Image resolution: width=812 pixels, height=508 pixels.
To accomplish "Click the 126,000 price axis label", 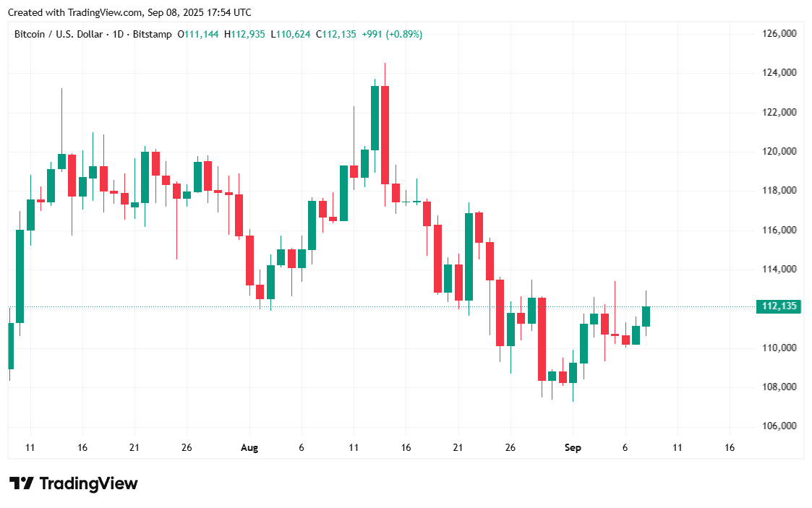I will tap(779, 33).
